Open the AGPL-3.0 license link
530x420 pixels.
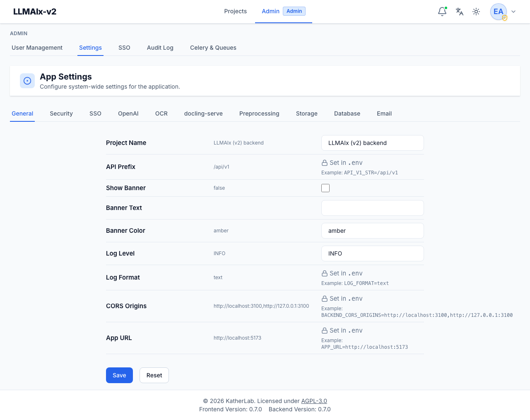[314, 401]
